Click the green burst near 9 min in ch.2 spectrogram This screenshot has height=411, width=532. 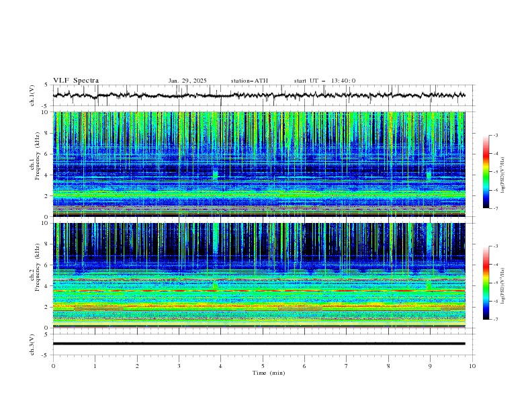pyautogui.click(x=429, y=284)
